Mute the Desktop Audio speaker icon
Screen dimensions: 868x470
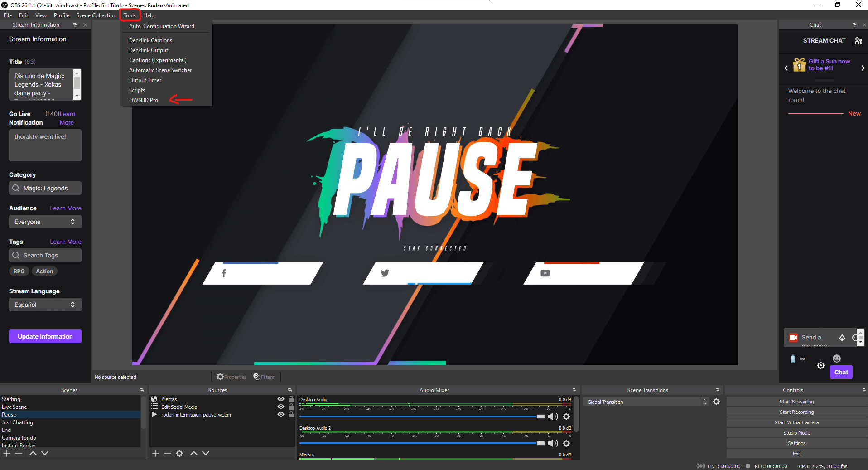pos(553,417)
